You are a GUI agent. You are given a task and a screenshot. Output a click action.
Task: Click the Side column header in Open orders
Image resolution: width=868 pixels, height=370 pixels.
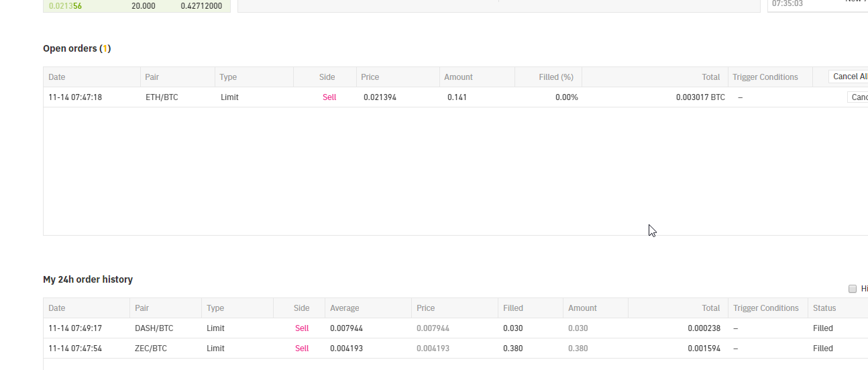pos(327,77)
